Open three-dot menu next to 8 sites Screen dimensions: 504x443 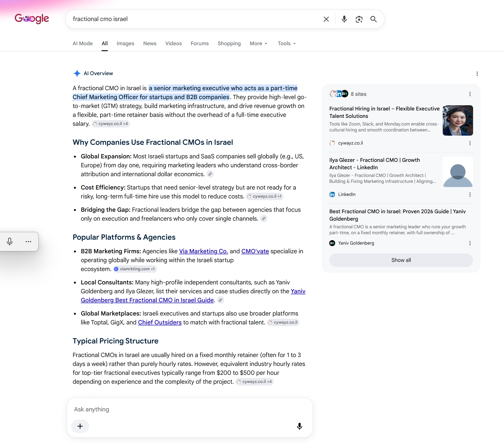click(x=470, y=94)
